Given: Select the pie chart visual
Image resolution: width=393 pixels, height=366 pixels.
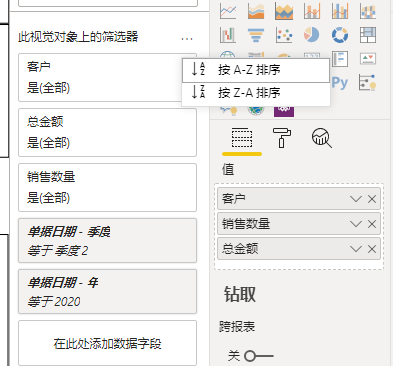Looking at the screenshot, I should (312, 35).
